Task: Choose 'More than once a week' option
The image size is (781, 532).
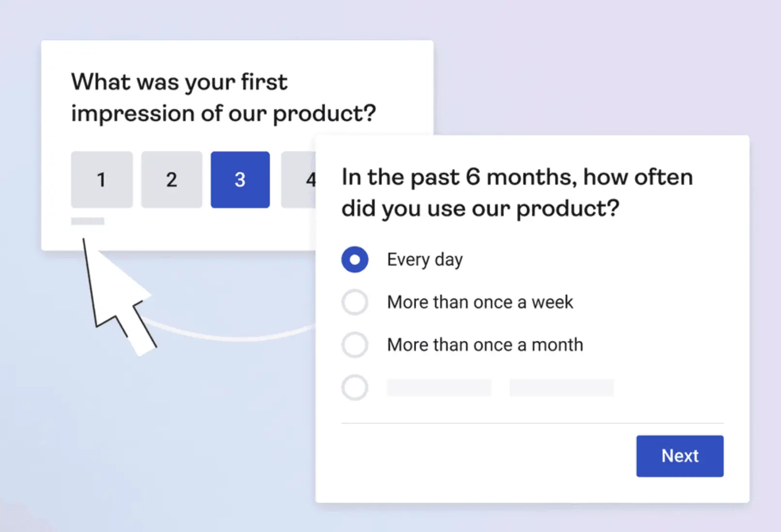Action: click(355, 302)
